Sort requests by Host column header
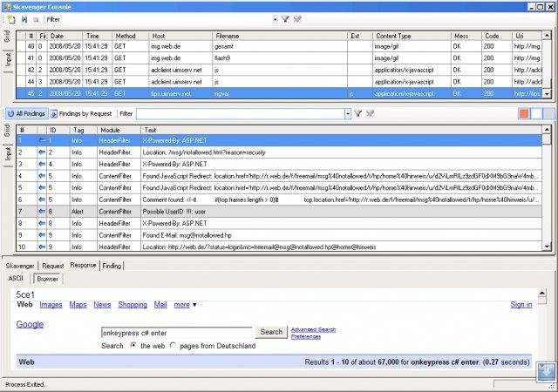The image size is (558, 392). tap(180, 36)
